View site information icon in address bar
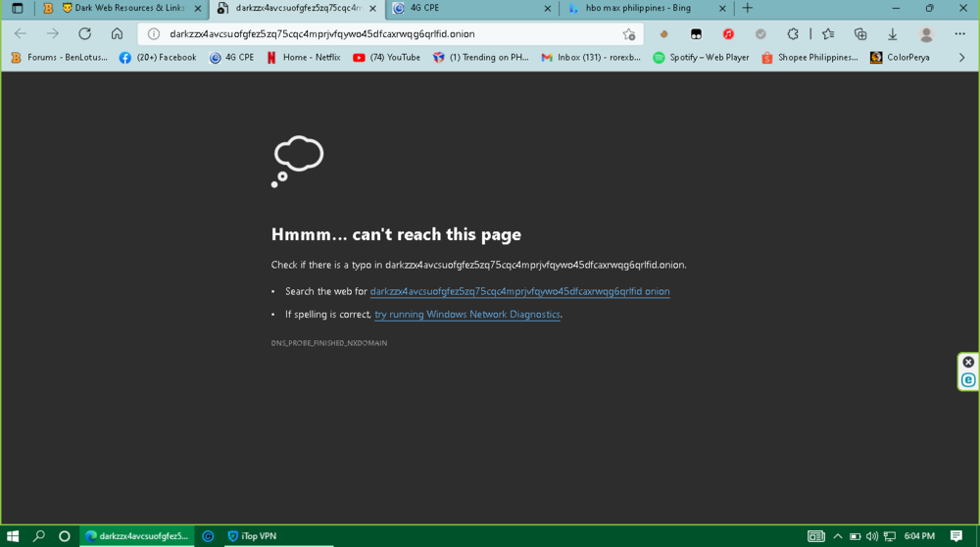The width and height of the screenshot is (980, 547). (x=154, y=33)
